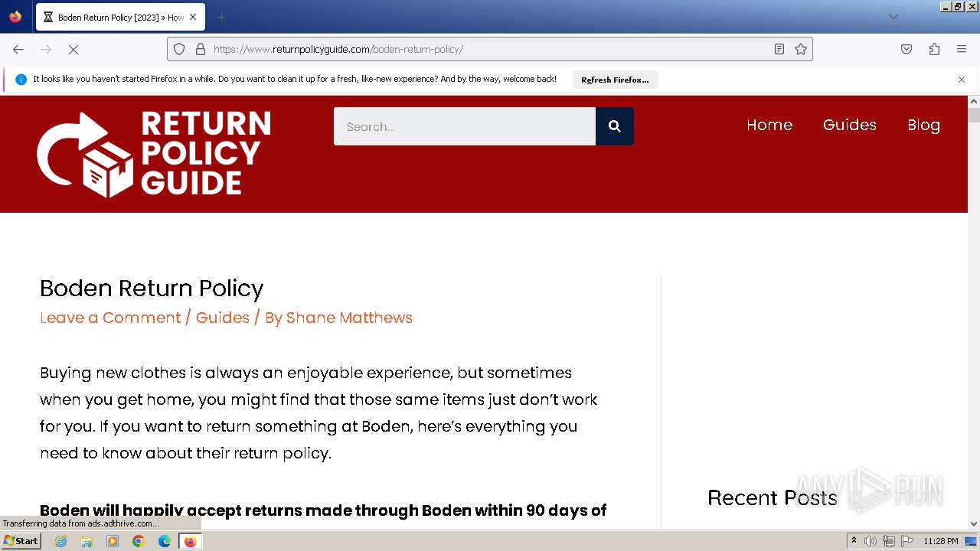Screen dimensions: 980x551
Task: Dismiss the Firefox refresh notification bar
Action: point(962,80)
